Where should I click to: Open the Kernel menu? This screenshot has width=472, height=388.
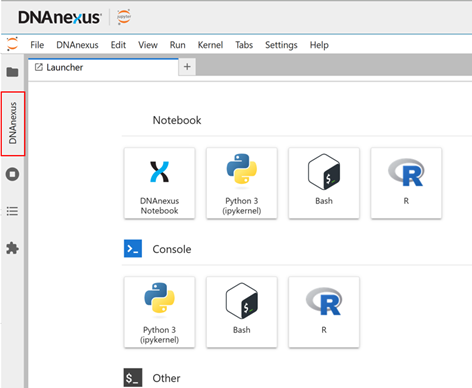[210, 45]
